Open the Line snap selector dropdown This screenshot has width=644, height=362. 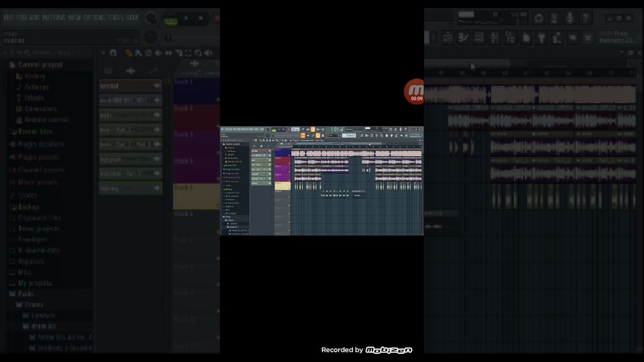pyautogui.click(x=333, y=135)
